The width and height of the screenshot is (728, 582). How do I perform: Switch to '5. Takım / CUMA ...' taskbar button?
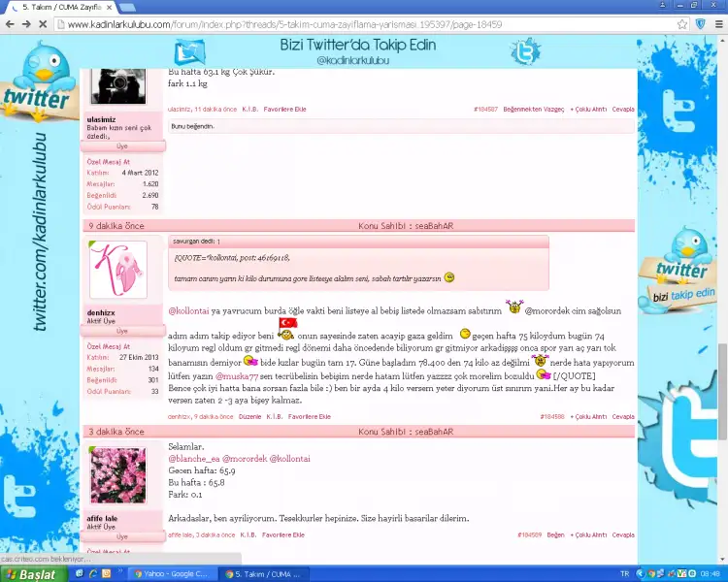(263, 574)
